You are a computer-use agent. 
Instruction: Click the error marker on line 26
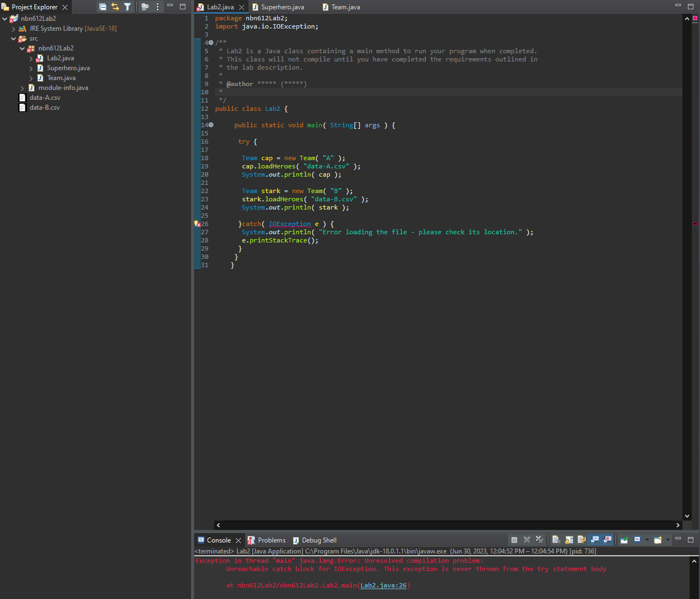tap(197, 224)
